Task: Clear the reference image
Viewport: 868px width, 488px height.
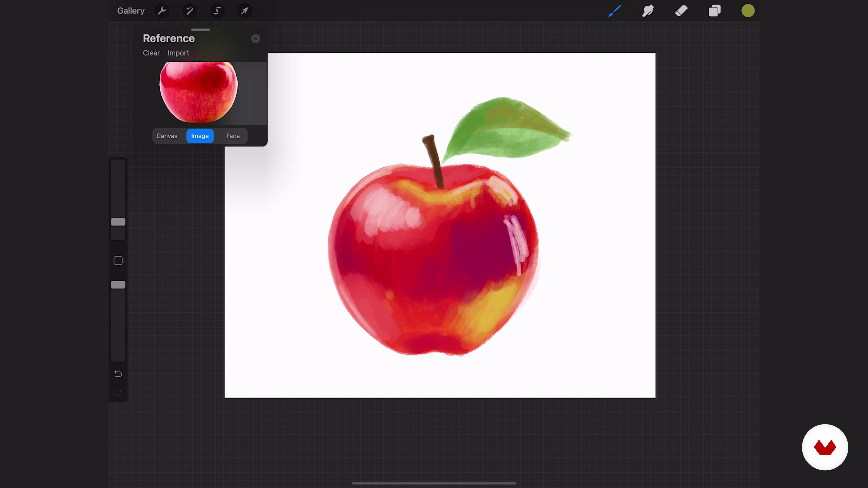Action: 151,53
